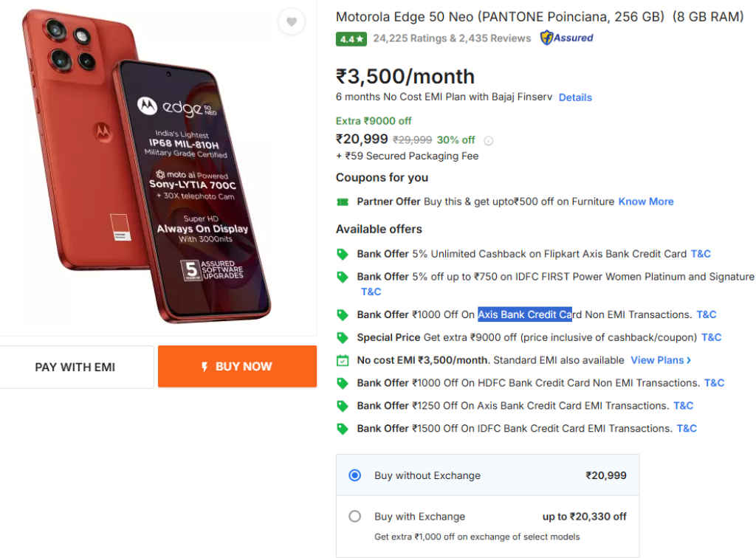Click the green tag icon beside first Bank Offer

tap(343, 253)
